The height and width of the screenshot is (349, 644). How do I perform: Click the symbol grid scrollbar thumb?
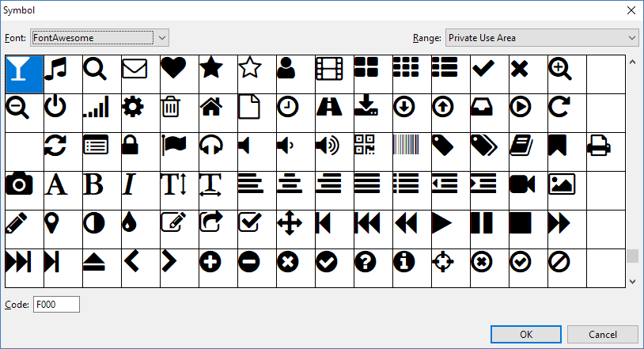(x=632, y=256)
